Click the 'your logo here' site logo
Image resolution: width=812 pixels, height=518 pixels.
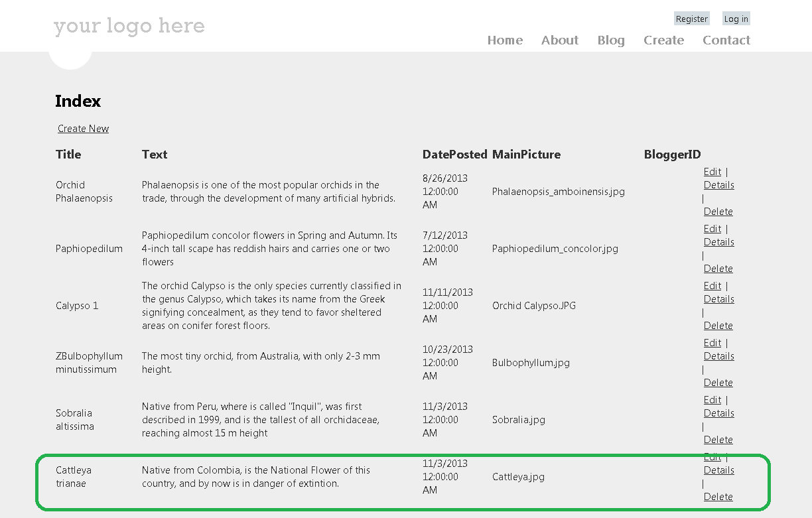click(x=129, y=27)
